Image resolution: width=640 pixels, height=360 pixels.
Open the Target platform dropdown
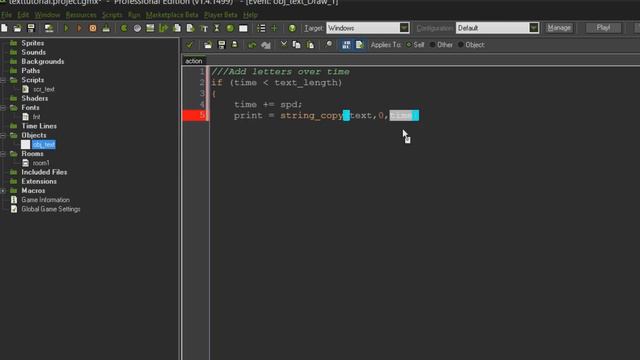[x=404, y=28]
